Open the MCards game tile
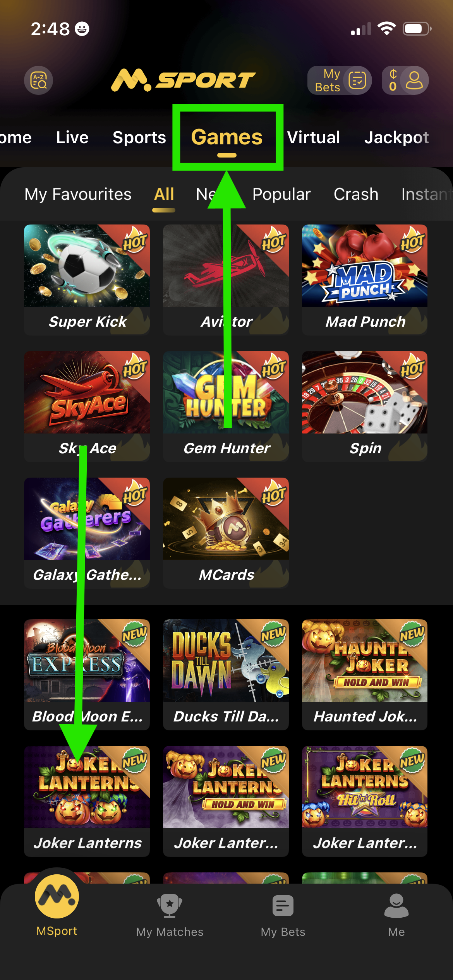The width and height of the screenshot is (453, 980). click(x=226, y=533)
